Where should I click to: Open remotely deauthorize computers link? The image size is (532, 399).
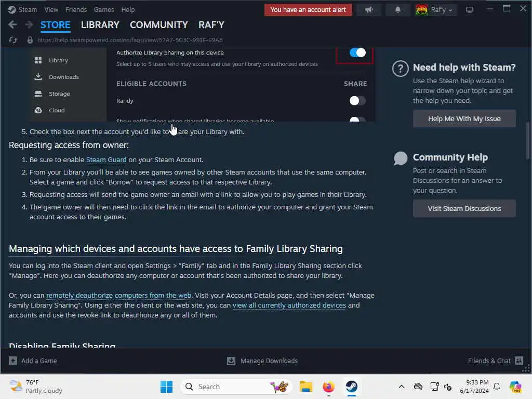click(119, 296)
